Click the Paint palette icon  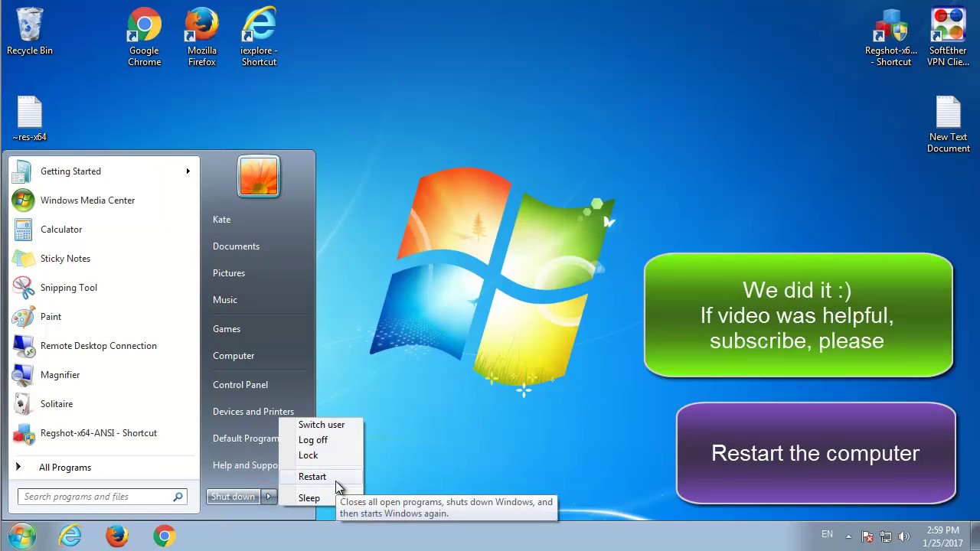click(x=23, y=317)
